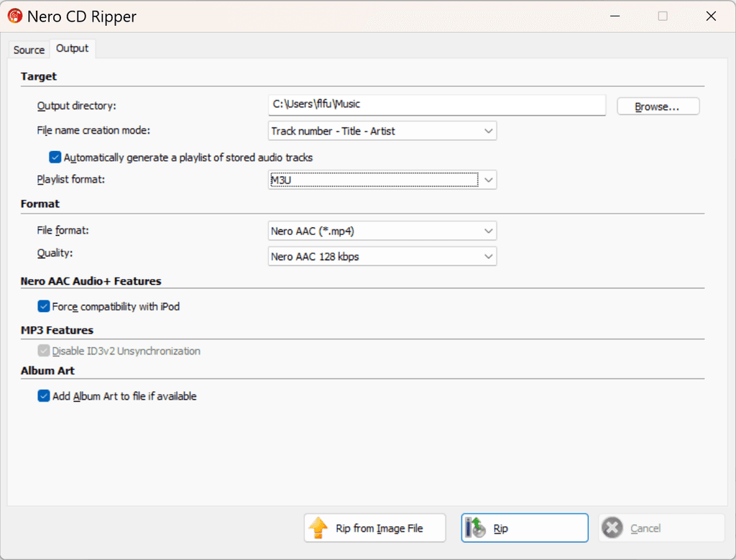
Task: Click the yellow arrow icon on Rip from Image File
Action: [319, 528]
